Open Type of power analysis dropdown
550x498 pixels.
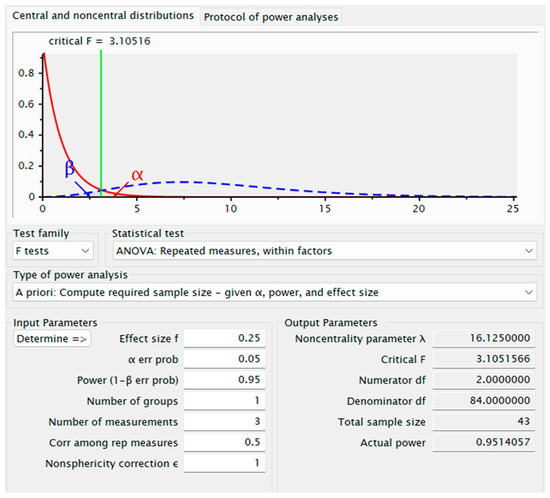click(275, 292)
